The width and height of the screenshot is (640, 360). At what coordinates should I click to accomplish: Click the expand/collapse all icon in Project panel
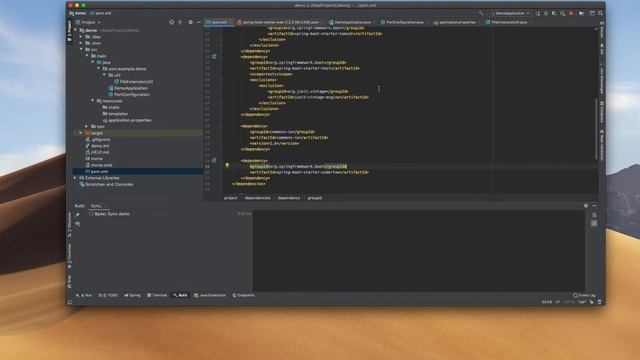[x=180, y=22]
